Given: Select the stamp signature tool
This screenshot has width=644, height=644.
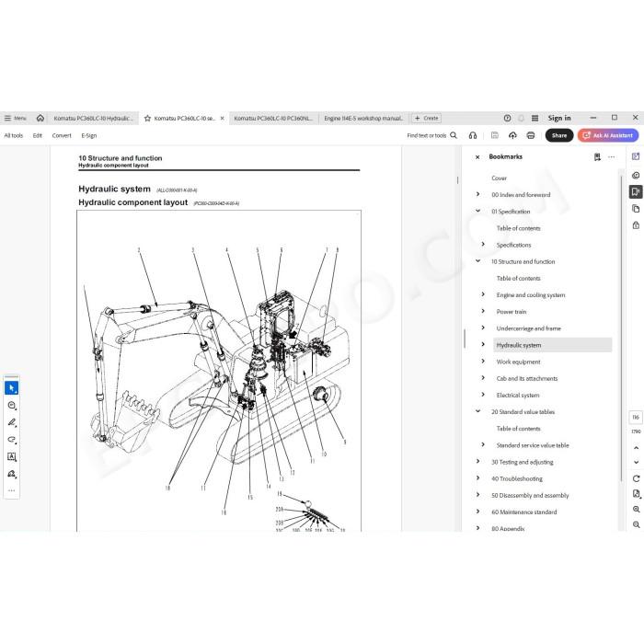Looking at the screenshot, I should tap(11, 474).
